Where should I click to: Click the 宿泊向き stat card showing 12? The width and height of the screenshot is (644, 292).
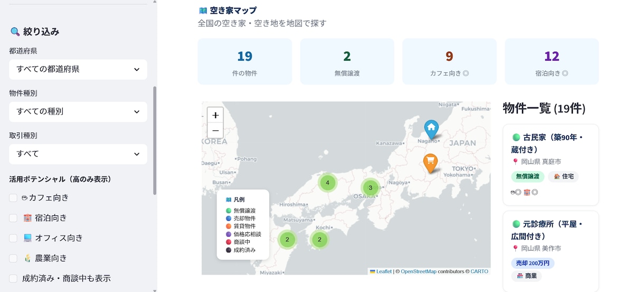click(x=552, y=61)
